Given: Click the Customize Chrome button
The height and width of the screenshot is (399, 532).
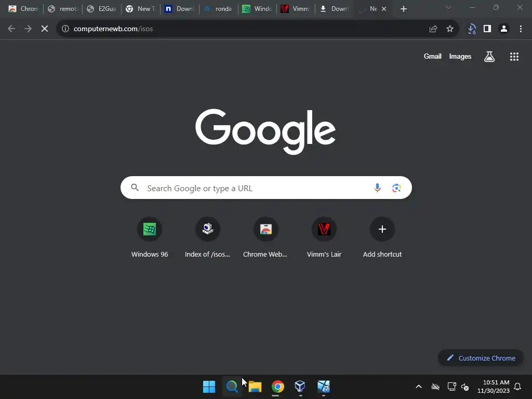Looking at the screenshot, I should coord(481,358).
